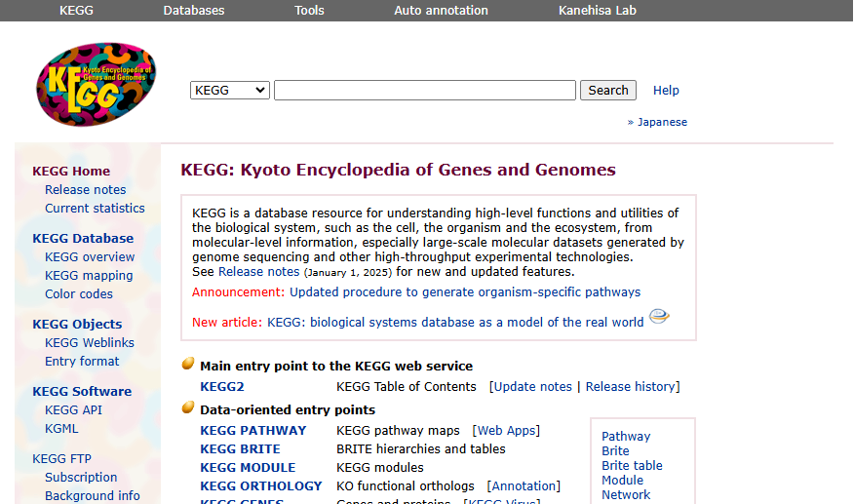Click the "Main entry point to the KEGG web service" heading
The image size is (854, 504).
click(336, 367)
